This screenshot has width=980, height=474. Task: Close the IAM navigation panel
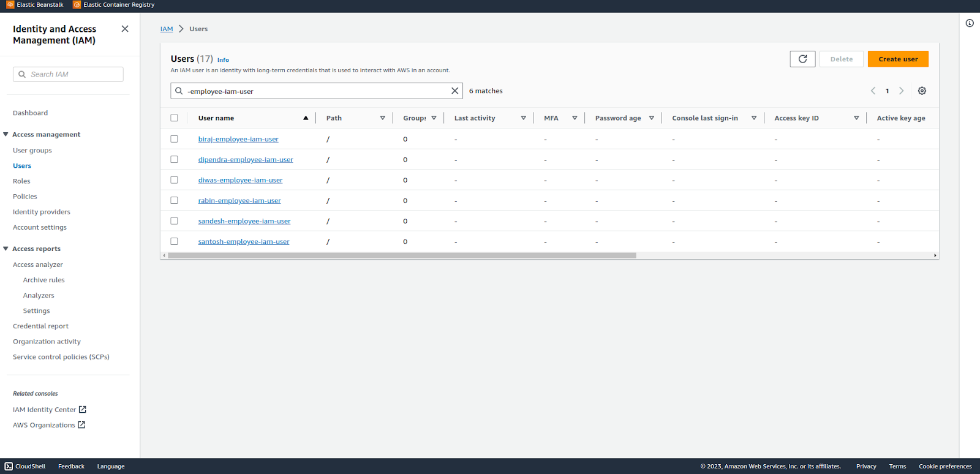125,29
